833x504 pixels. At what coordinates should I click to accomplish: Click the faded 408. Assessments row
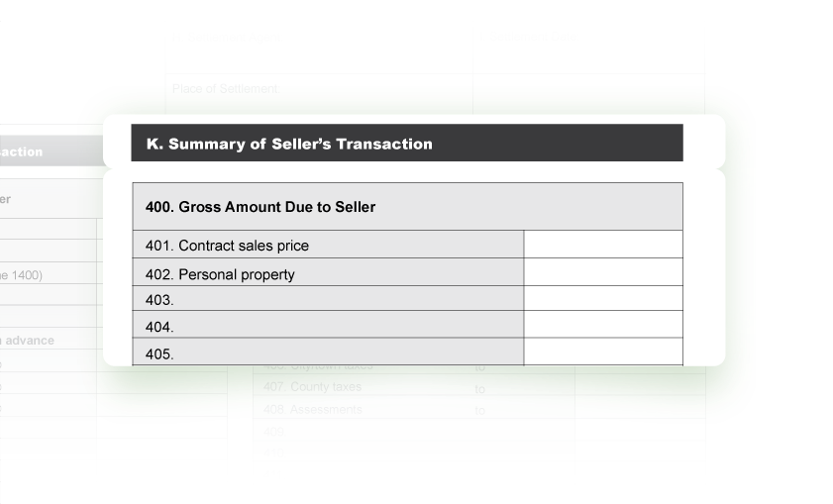pyautogui.click(x=479, y=410)
